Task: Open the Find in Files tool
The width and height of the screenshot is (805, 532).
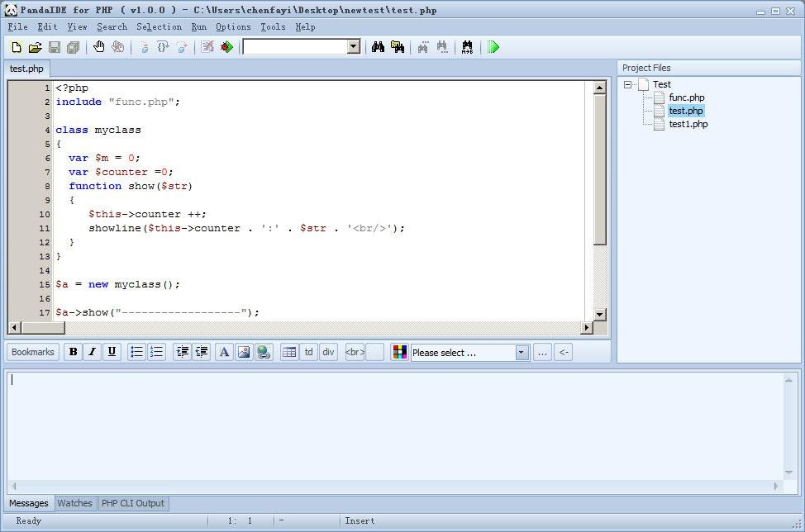Action: [398, 47]
